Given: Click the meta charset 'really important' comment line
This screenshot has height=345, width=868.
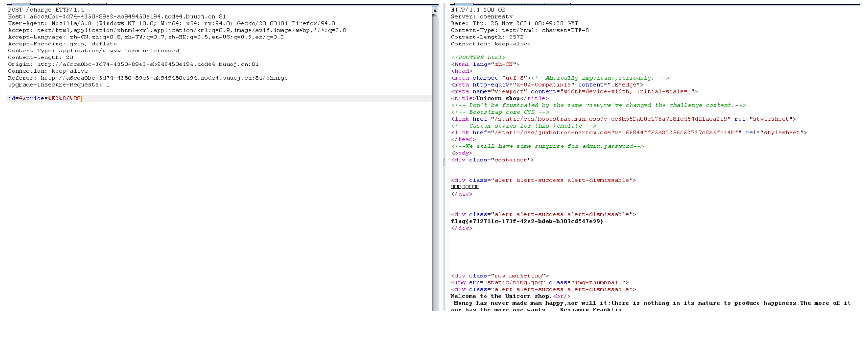Looking at the screenshot, I should pos(560,78).
